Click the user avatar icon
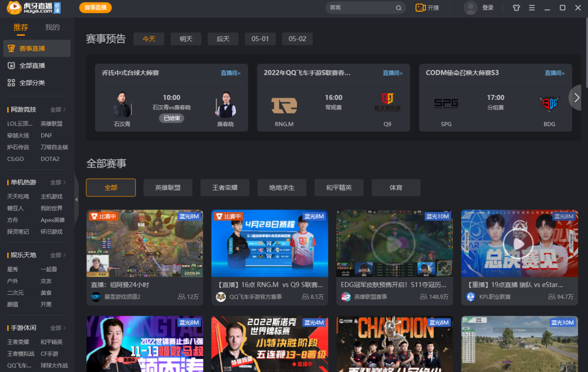The height and width of the screenshot is (372, 588). 470,8
